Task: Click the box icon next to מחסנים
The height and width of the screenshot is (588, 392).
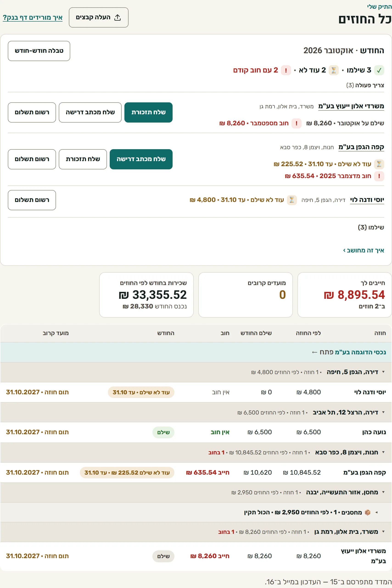Action: tap(367, 512)
